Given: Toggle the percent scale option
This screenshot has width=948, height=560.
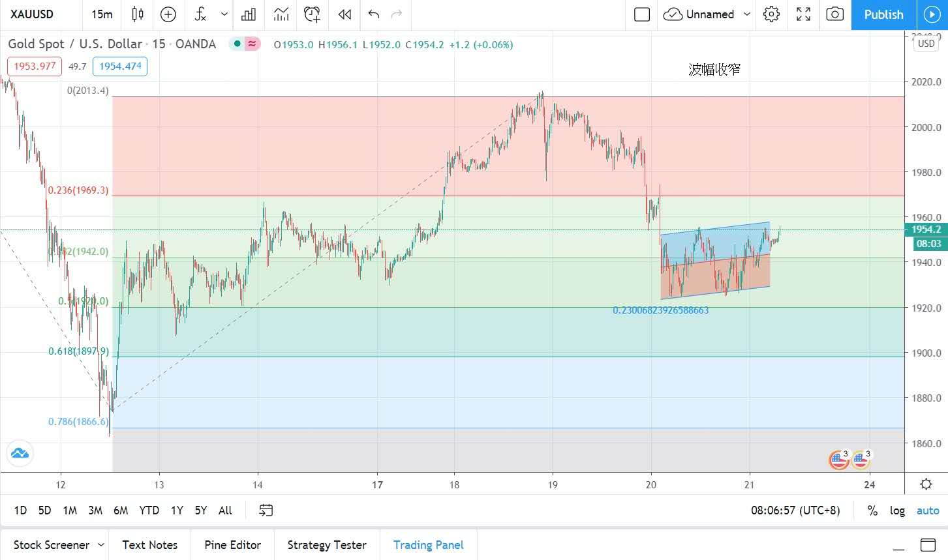Looking at the screenshot, I should click(872, 510).
